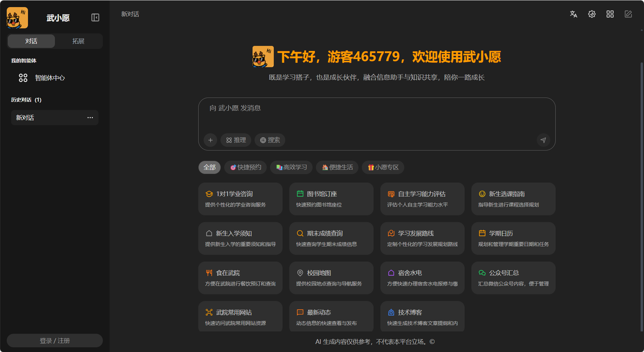Filter shortcuts by 小愿专区
Screen dimensions: 644x352
point(383,167)
